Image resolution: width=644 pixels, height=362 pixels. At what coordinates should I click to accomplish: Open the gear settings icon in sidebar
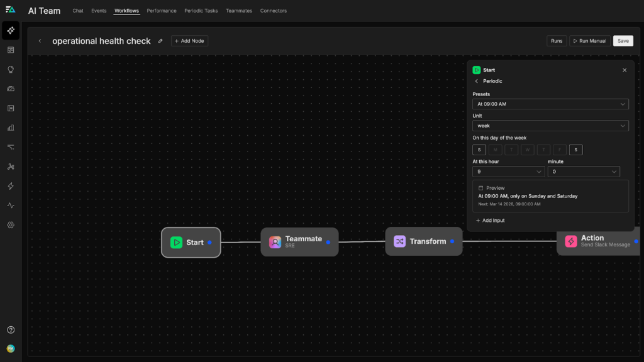(x=11, y=225)
